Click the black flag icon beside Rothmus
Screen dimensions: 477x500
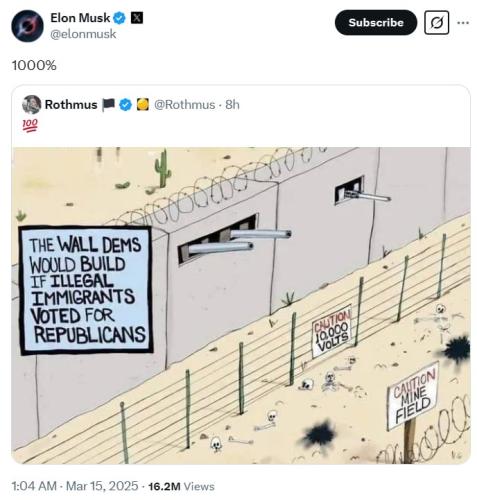point(108,105)
